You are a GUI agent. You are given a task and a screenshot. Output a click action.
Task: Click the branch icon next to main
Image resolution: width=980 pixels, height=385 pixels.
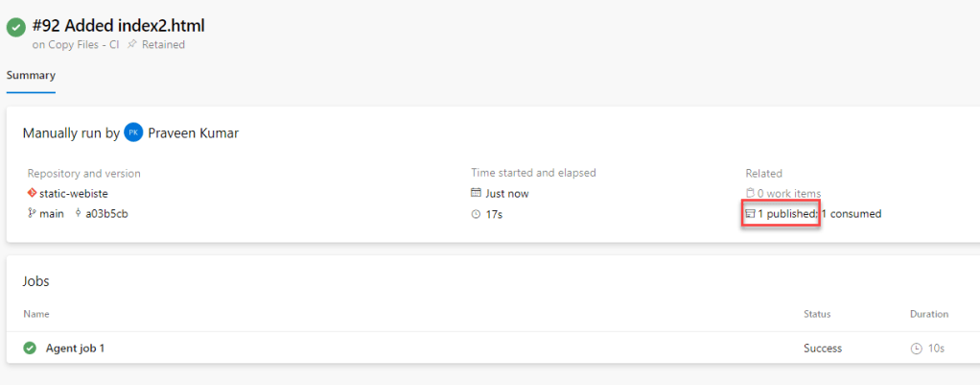(x=32, y=213)
